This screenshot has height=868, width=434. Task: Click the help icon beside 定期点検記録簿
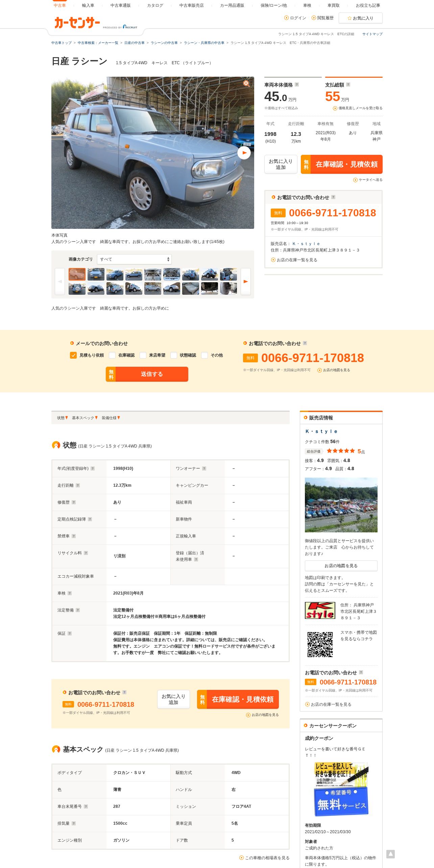(x=90, y=519)
